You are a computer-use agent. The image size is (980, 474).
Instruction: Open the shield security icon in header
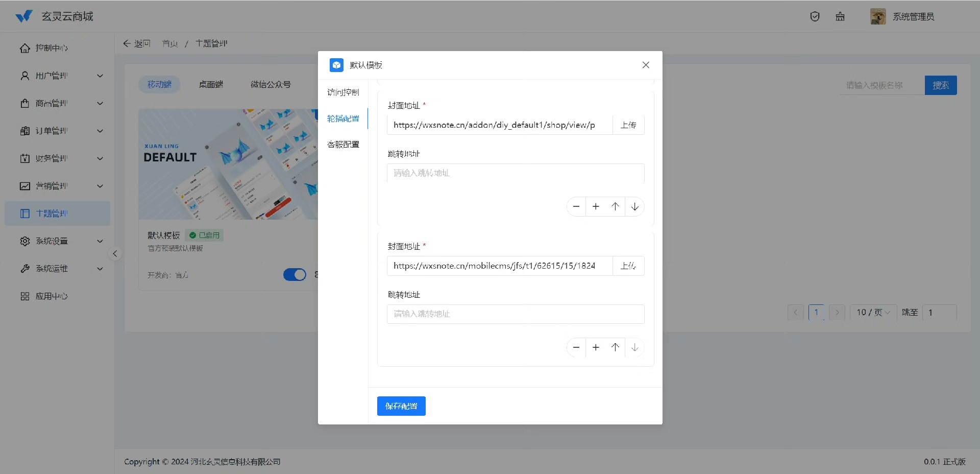point(815,16)
